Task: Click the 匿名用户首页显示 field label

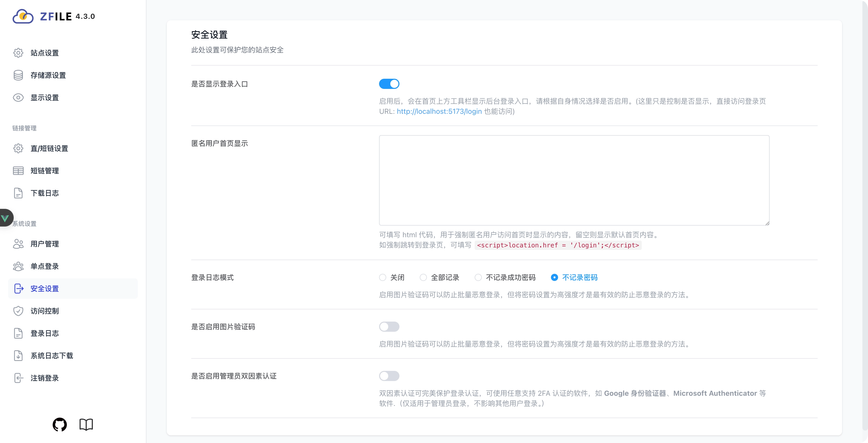Action: coord(219,144)
